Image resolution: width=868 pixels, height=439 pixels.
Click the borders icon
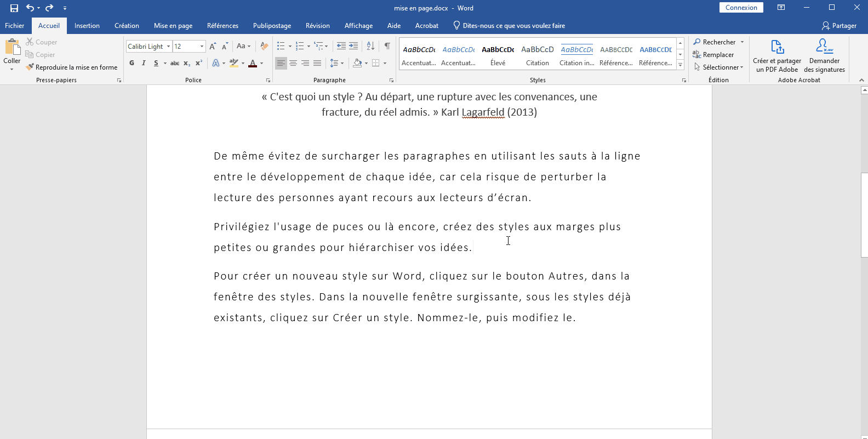[x=376, y=63]
